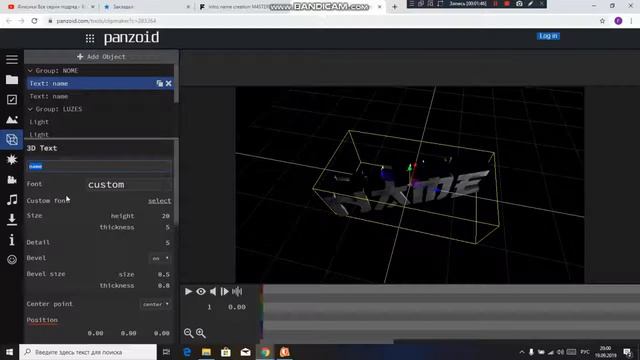This screenshot has height=360, width=640.
Task: Step forward one frame in timeline
Action: (x=224, y=291)
